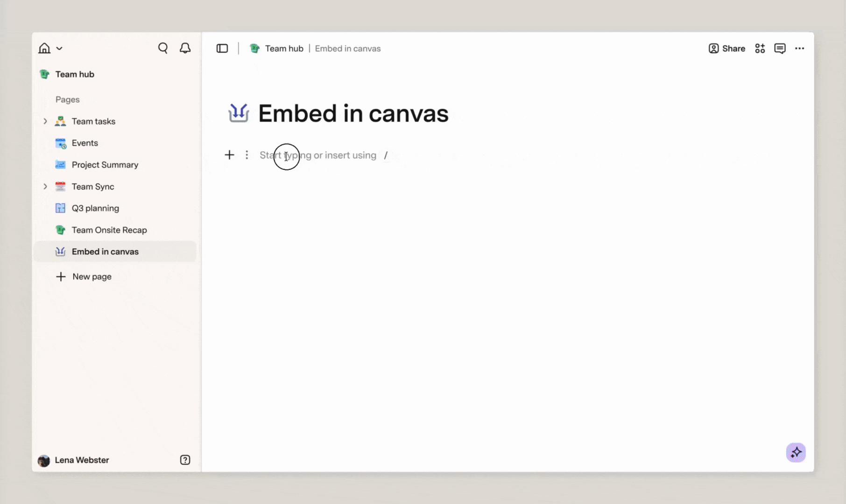846x504 pixels.
Task: Toggle the sidebar panel icon
Action: (222, 49)
